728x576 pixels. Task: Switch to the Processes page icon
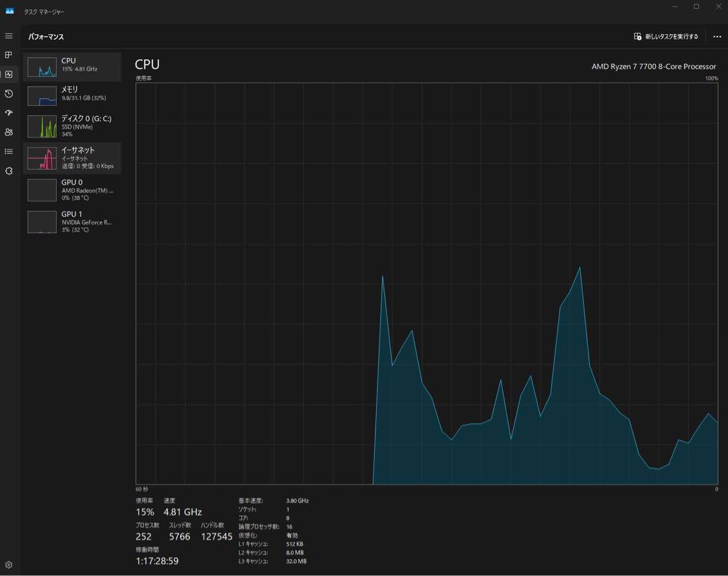coord(9,55)
